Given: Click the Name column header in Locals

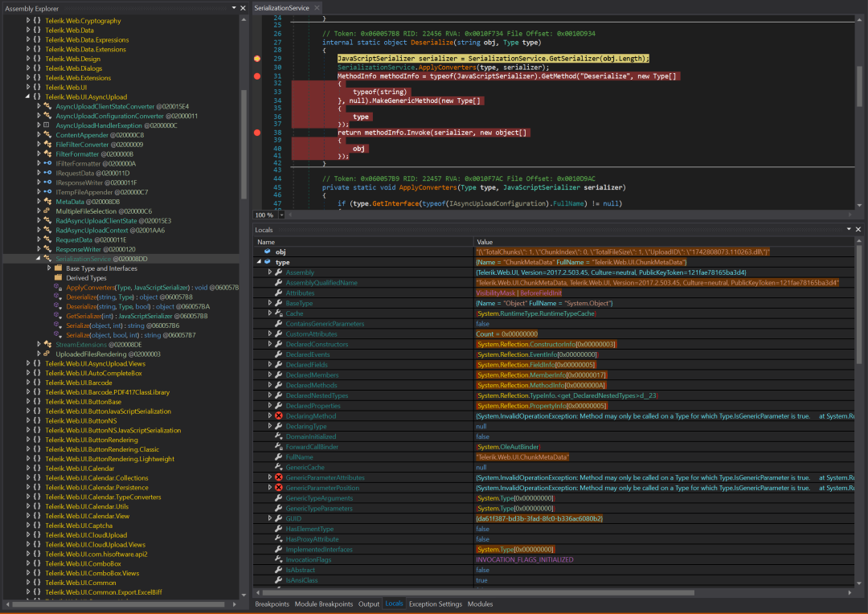Looking at the screenshot, I should [363, 242].
